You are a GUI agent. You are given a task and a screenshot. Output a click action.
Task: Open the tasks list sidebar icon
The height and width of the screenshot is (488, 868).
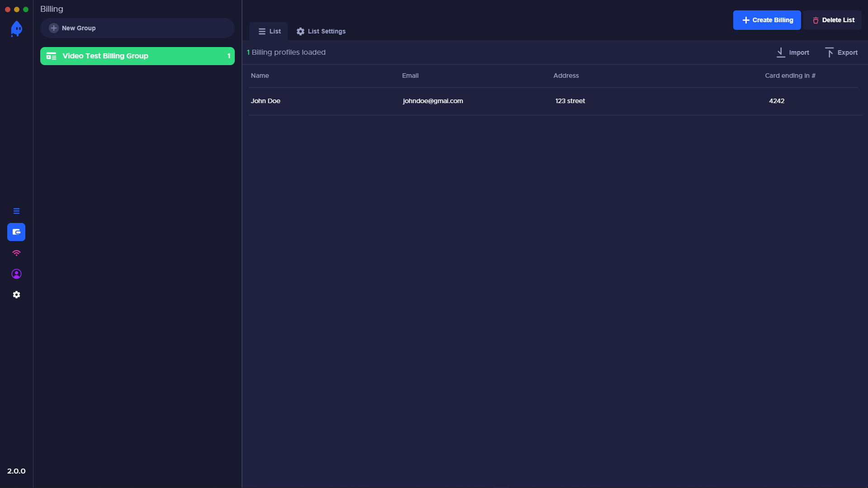tap(16, 211)
